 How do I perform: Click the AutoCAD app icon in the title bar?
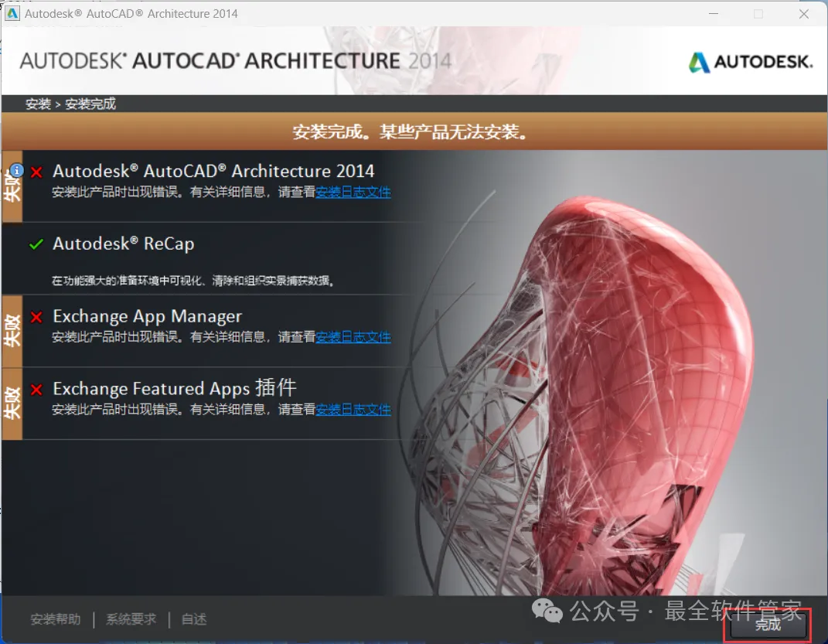(12, 13)
